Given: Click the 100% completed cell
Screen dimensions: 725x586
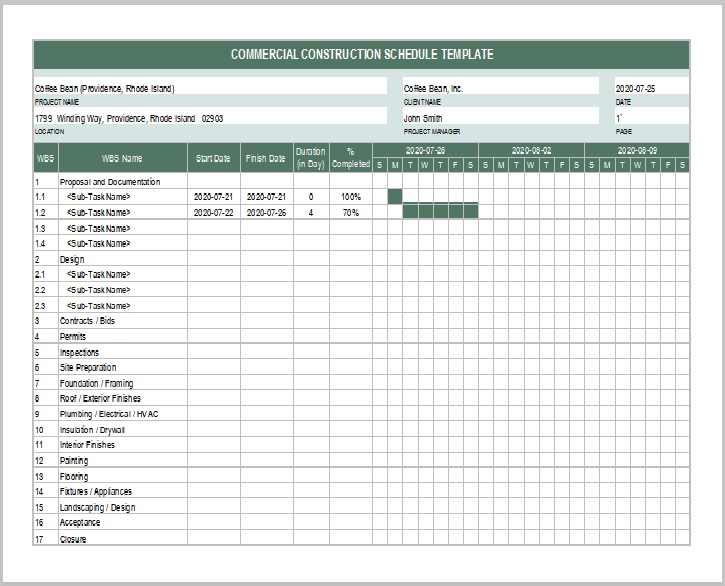Looking at the screenshot, I should coord(350,197).
